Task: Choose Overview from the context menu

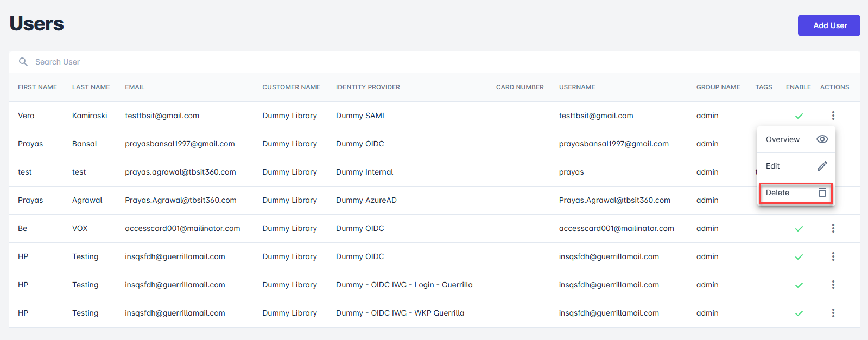Action: coord(783,139)
